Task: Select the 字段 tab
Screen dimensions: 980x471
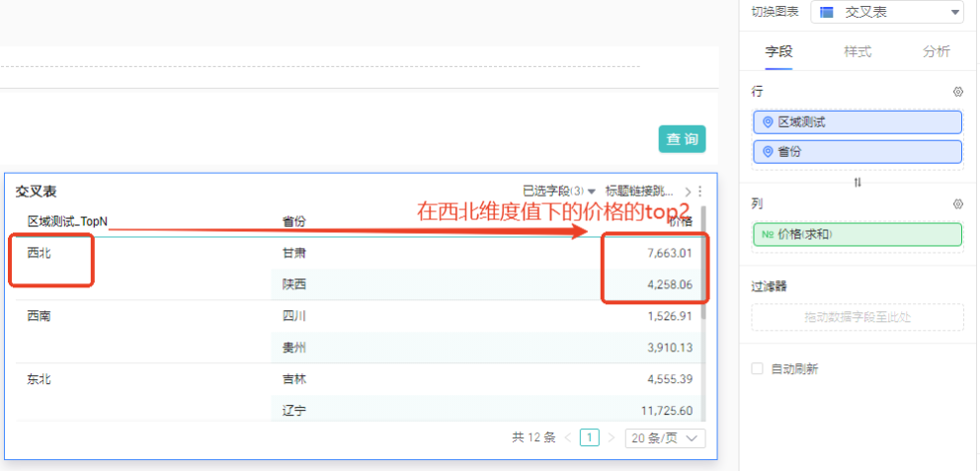Action: pos(778,51)
